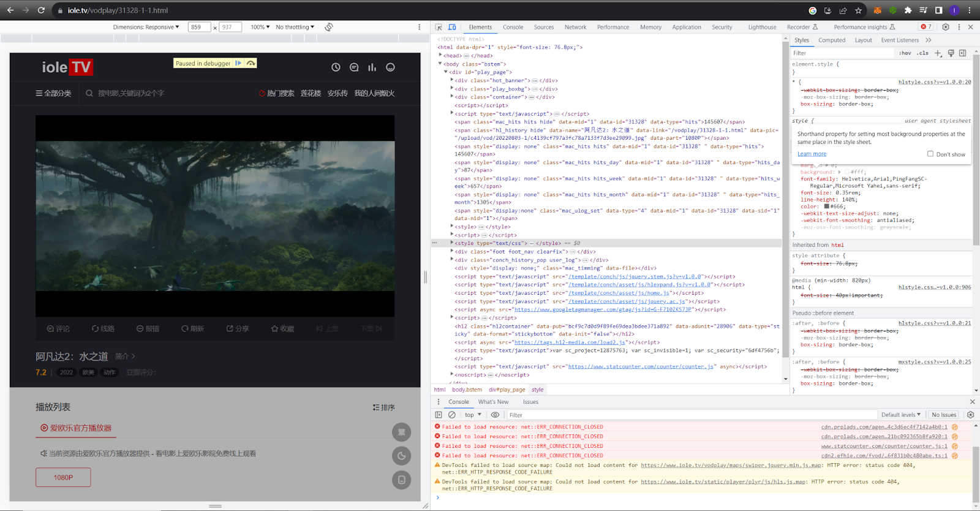The height and width of the screenshot is (511, 980).
Task: Select the 1080P episode button
Action: (x=63, y=477)
